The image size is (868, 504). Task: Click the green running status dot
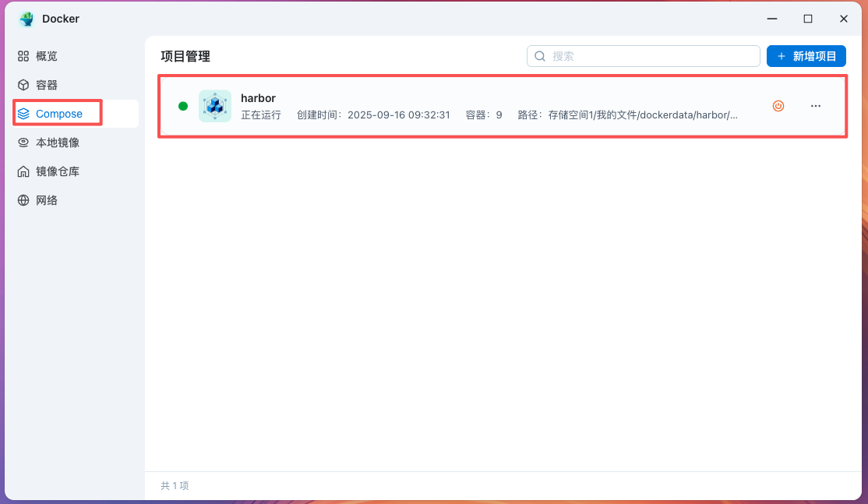(183, 106)
